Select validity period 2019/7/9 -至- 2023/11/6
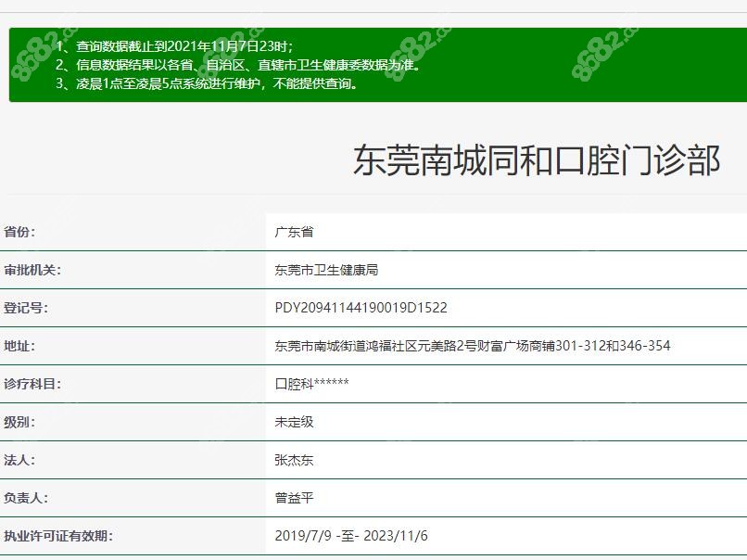 [351, 536]
